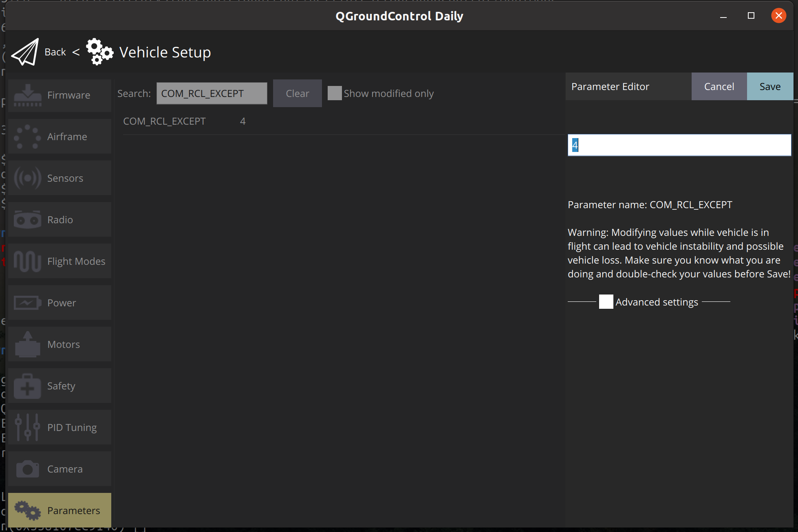Click the Sensors signal icon

click(27, 178)
